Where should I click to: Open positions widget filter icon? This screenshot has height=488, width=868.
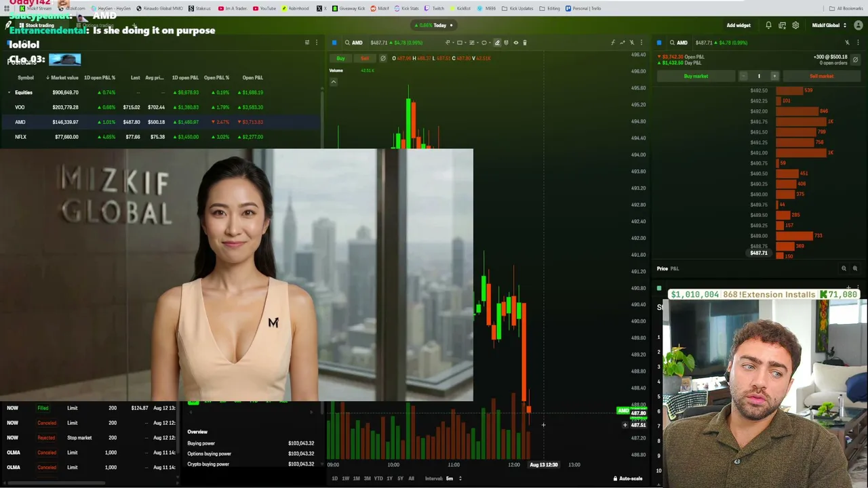307,43
